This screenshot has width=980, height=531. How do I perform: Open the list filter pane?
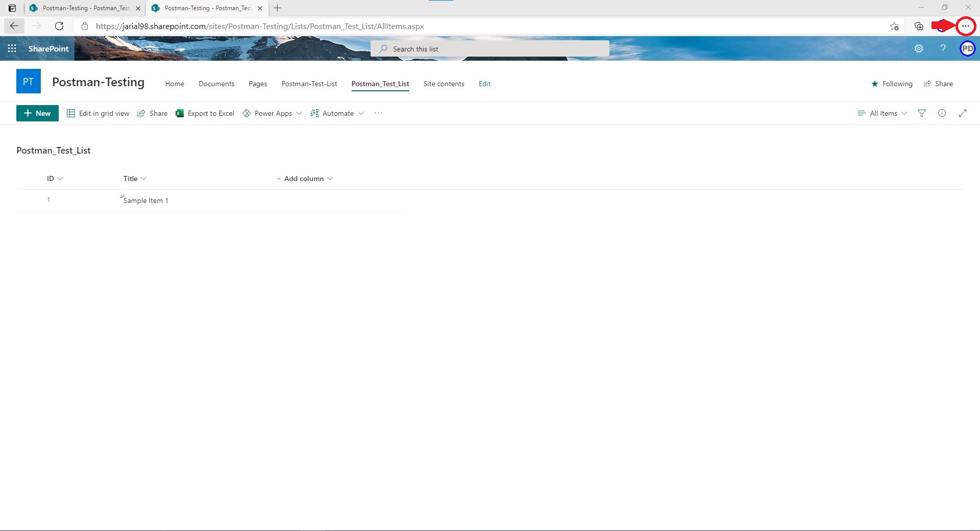pos(922,113)
